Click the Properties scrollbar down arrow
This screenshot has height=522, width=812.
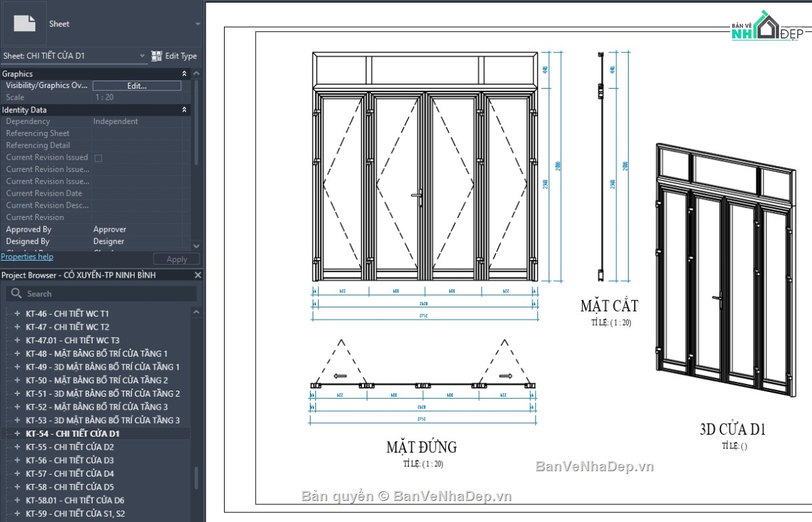tap(196, 246)
